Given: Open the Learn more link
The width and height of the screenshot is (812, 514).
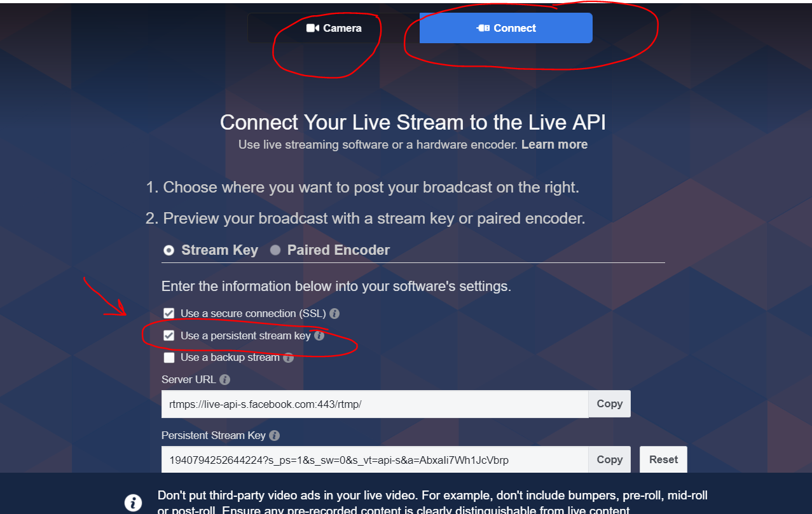Looking at the screenshot, I should click(x=554, y=145).
